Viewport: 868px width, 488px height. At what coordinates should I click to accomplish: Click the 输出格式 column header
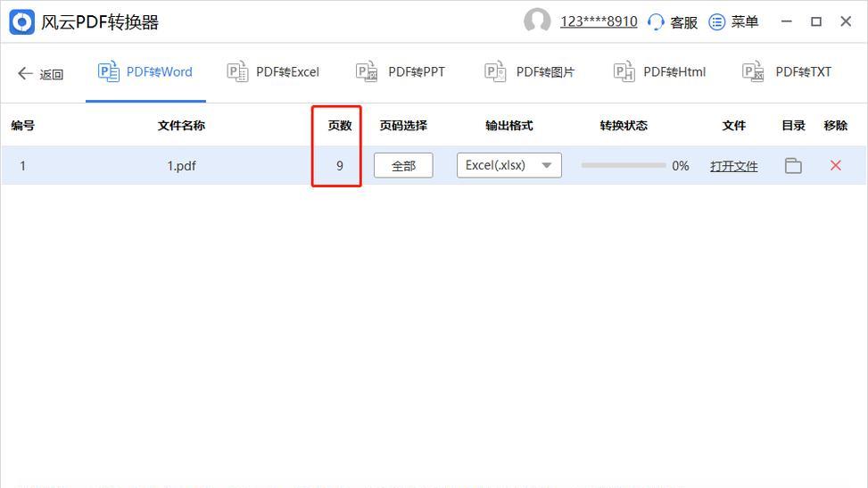pos(509,126)
